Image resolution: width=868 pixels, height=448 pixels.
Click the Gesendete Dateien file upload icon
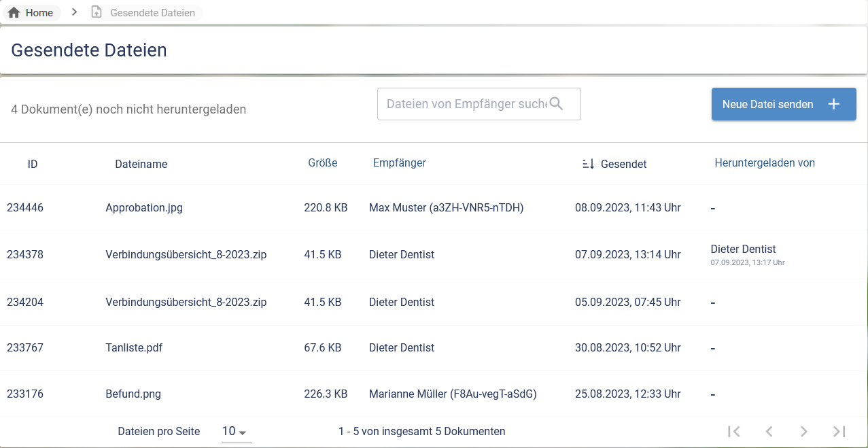point(97,13)
